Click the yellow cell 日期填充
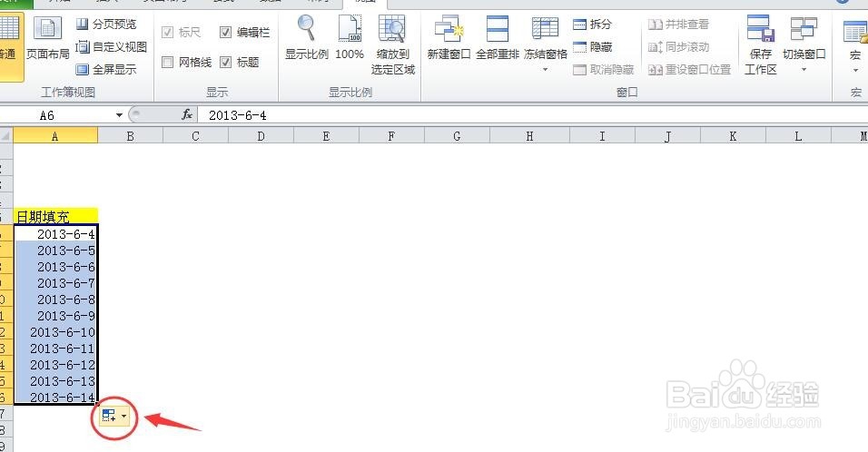868x452 pixels. click(55, 216)
